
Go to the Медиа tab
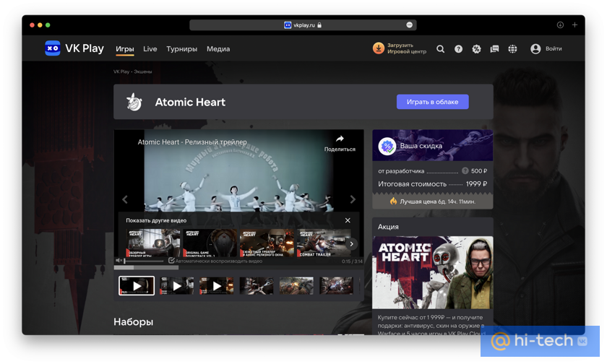[x=218, y=48]
